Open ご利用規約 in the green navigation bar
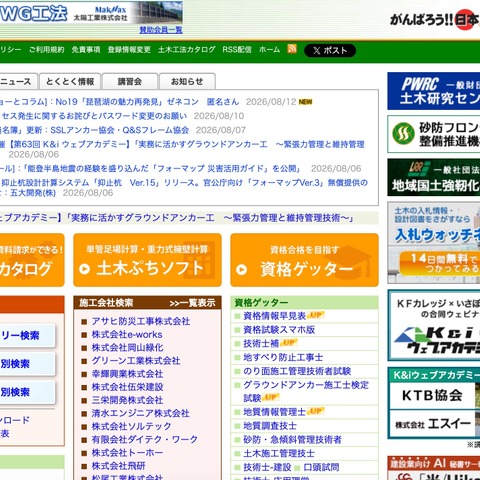The image size is (480, 480). pyautogui.click(x=46, y=50)
